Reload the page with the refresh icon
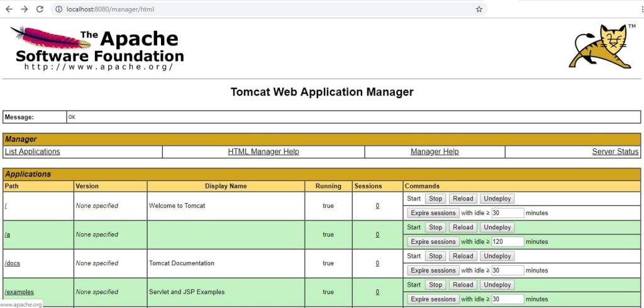Image resolution: width=644 pixels, height=308 pixels. [x=40, y=9]
